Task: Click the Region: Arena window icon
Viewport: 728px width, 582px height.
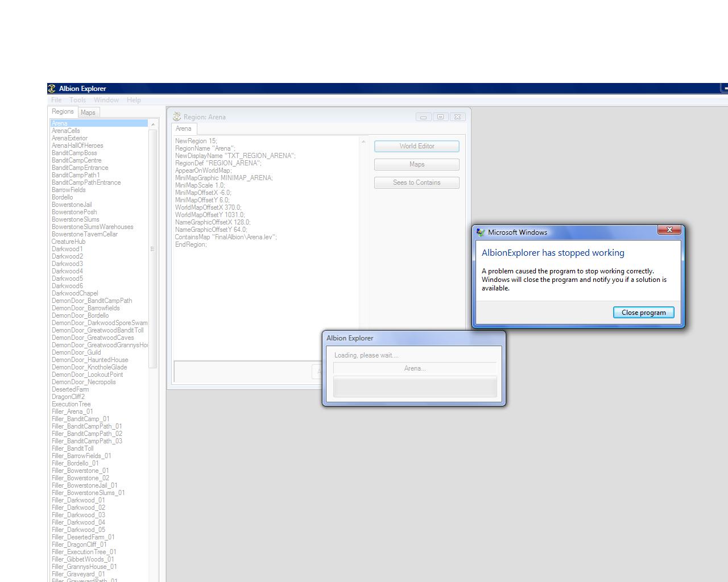Action: pos(177,117)
